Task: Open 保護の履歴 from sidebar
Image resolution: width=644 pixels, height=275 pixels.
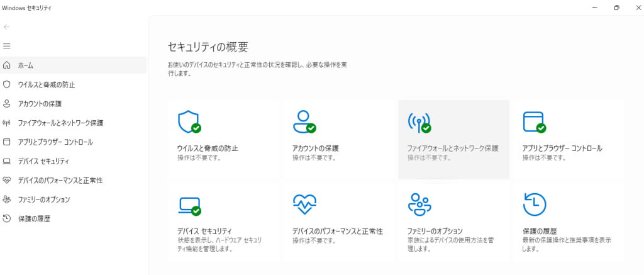Action: 34,219
